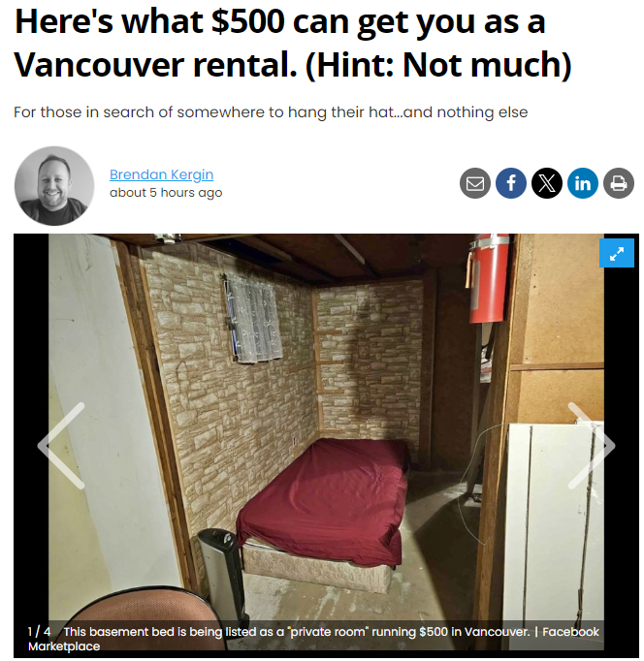Image resolution: width=644 pixels, height=661 pixels.
Task: Share the article on LinkedIn
Action: pyautogui.click(x=583, y=183)
